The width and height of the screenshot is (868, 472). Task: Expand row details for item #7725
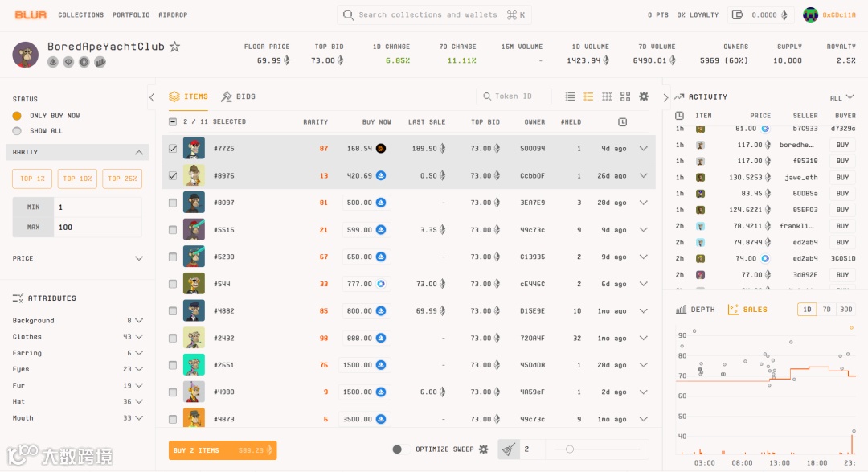point(643,149)
